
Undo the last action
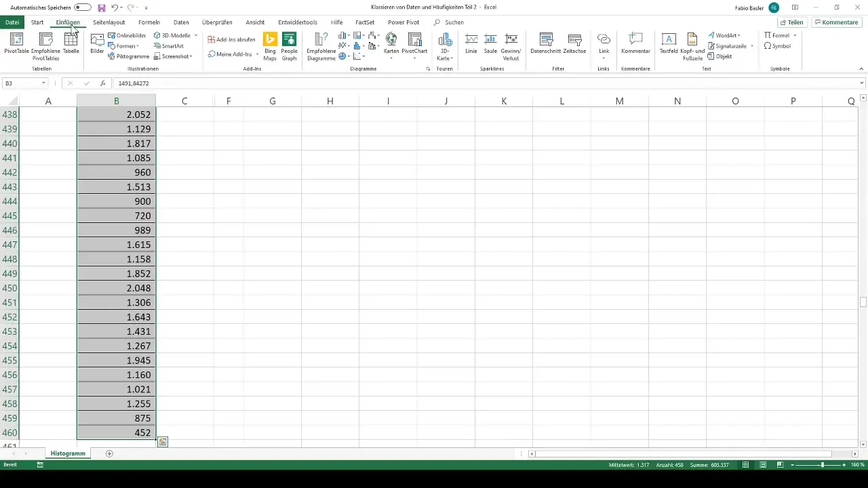[115, 7]
